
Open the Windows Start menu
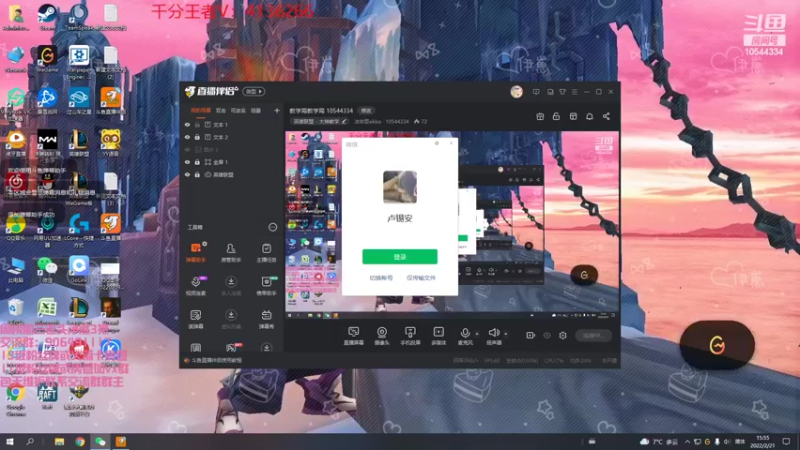9,442
